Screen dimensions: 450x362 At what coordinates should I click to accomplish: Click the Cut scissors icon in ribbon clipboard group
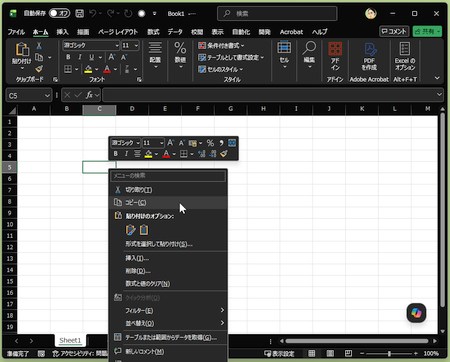click(x=39, y=46)
